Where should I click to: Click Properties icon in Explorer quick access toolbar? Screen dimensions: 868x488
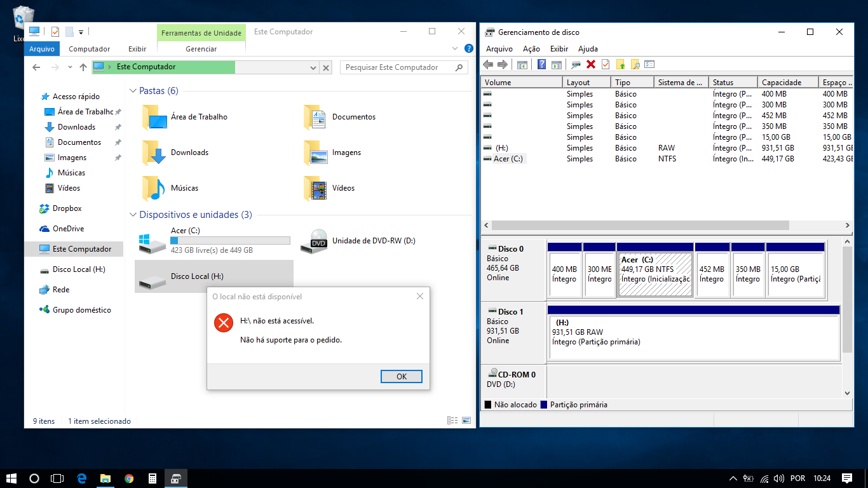coord(55,31)
